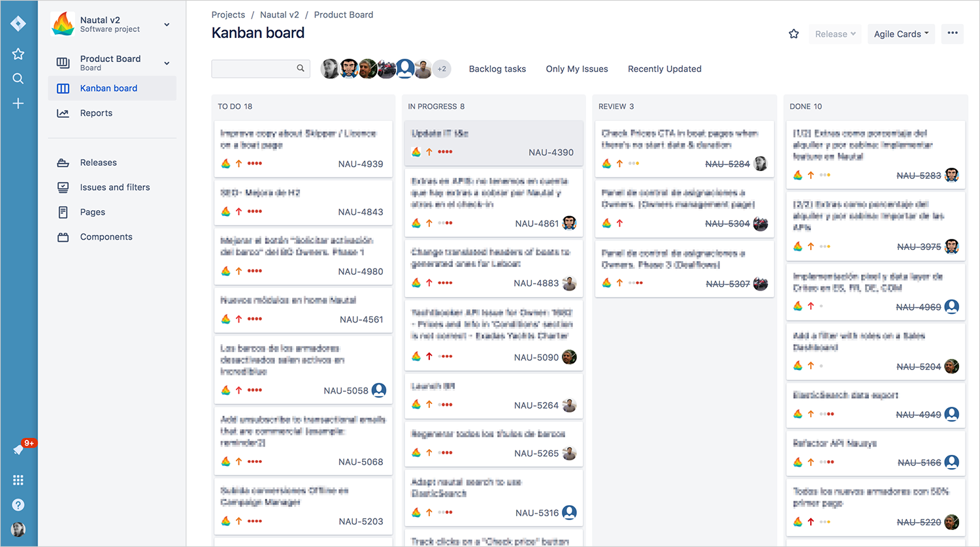Click the Issues and filters icon
The image size is (980, 547).
pos(63,187)
